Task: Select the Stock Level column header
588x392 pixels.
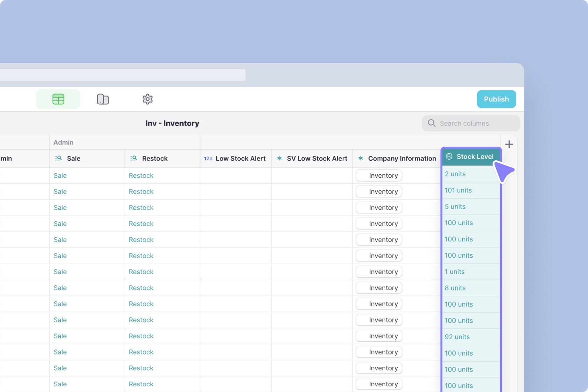Action: [475, 156]
